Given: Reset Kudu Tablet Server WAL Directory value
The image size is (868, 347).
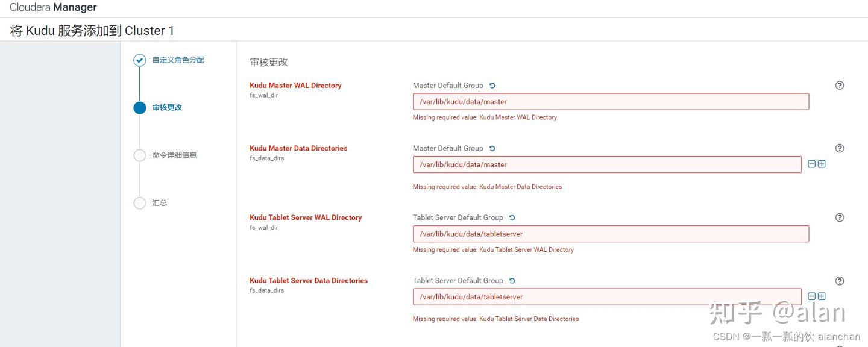Looking at the screenshot, I should [x=512, y=217].
